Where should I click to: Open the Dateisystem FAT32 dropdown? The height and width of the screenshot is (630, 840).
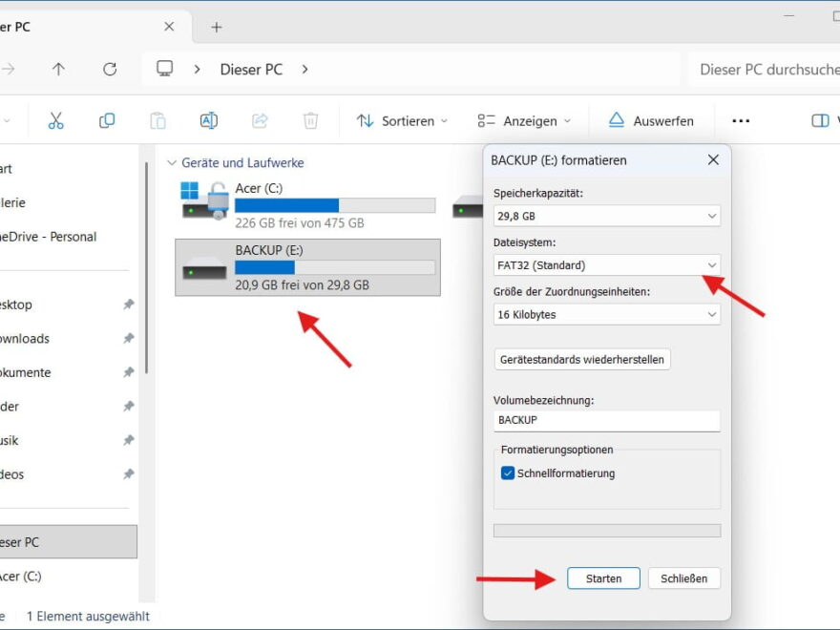[606, 265]
